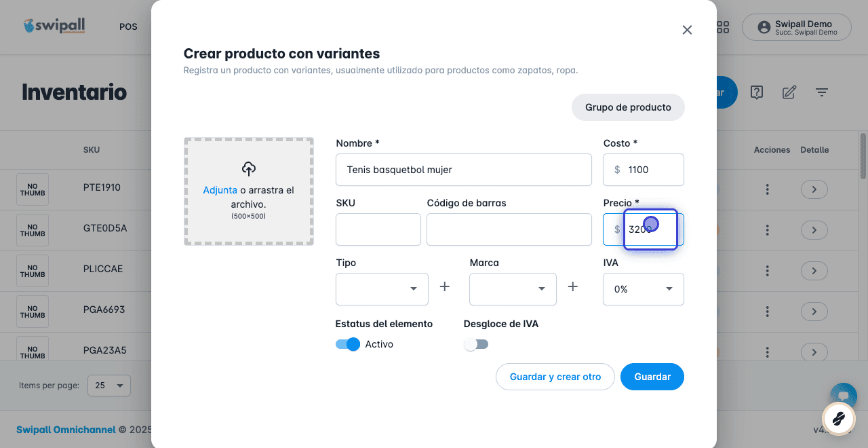
Task: Open the filter list icon
Action: [822, 92]
